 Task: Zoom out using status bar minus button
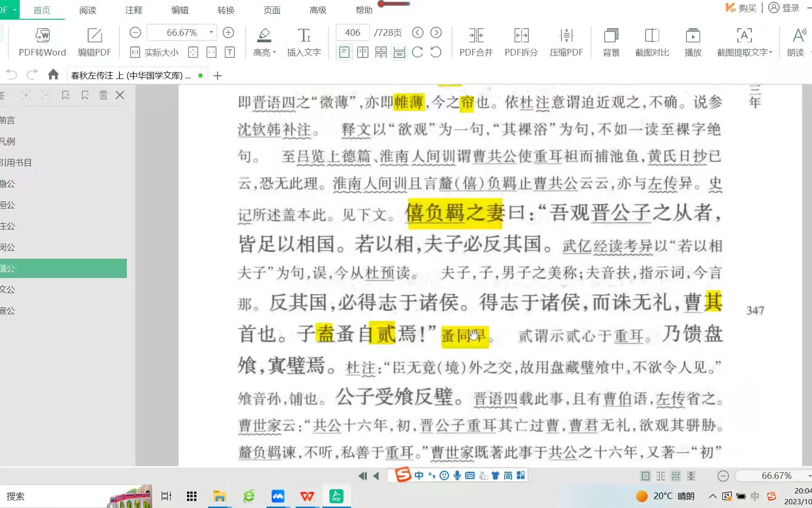pos(723,476)
